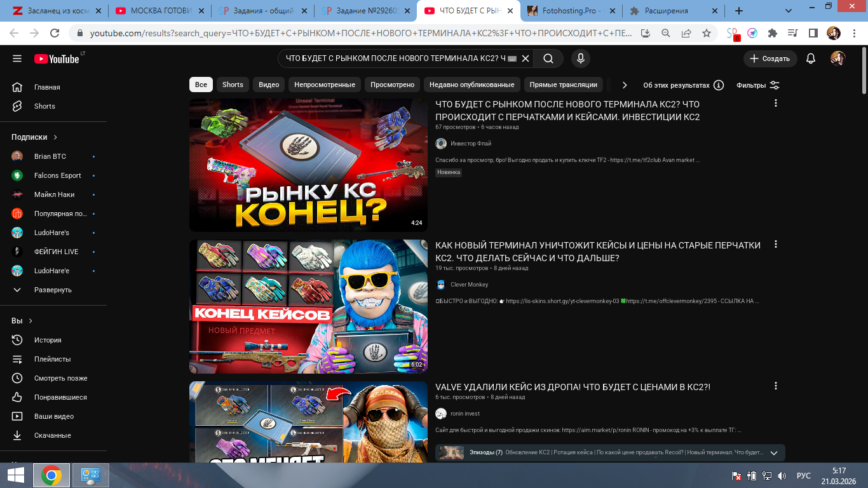
Task: Switch to the Расширения browser tab
Action: coord(665,11)
